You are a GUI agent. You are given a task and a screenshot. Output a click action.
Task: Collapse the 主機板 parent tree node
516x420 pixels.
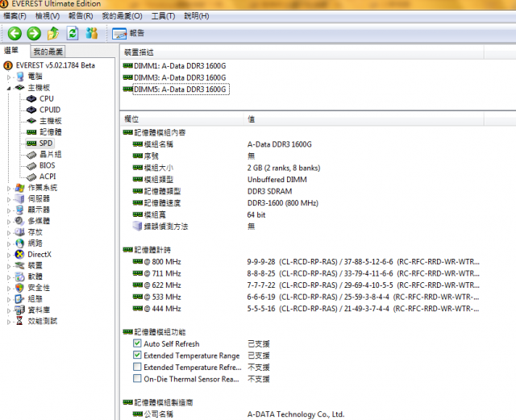point(9,88)
